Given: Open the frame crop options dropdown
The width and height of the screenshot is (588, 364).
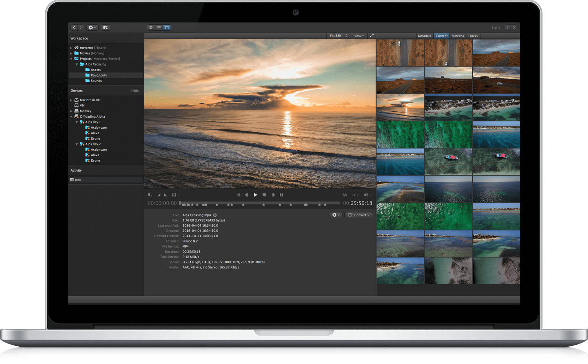Looking at the screenshot, I should [x=176, y=195].
